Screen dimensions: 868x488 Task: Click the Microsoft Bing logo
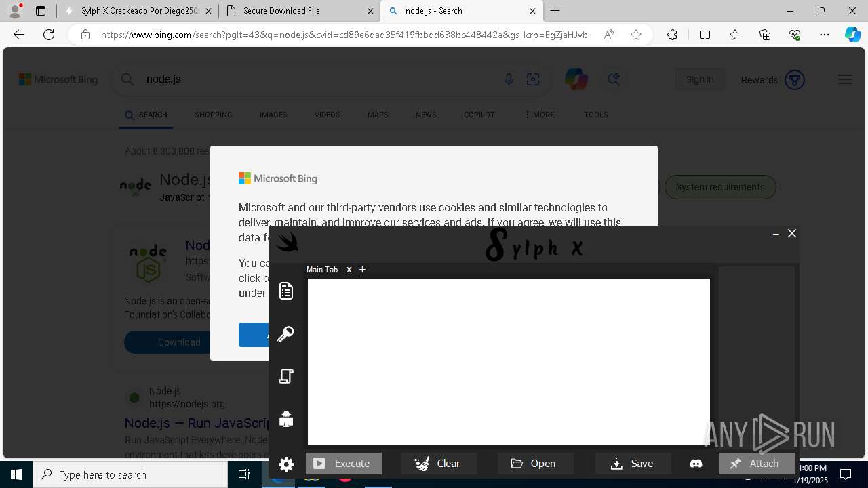(x=58, y=79)
